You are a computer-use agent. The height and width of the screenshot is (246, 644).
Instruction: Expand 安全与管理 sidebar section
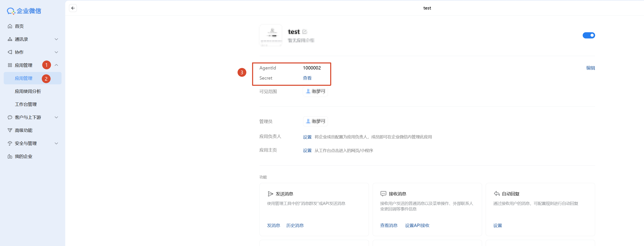point(56,143)
